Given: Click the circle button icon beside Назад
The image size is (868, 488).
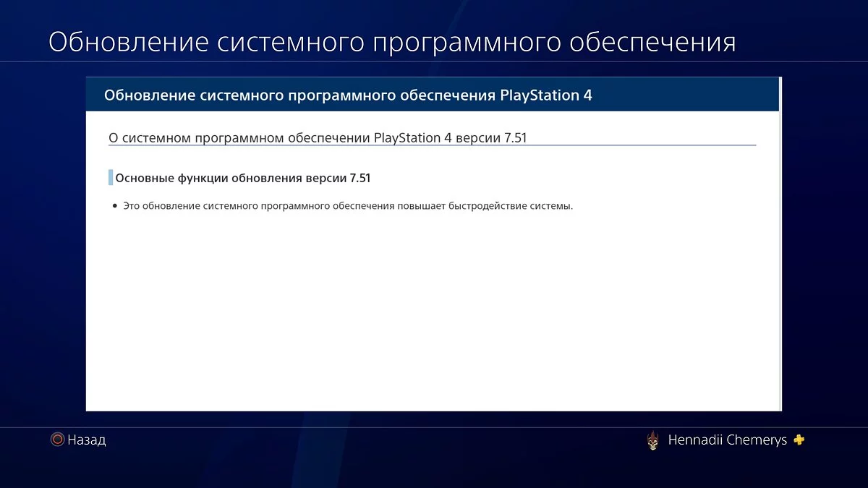Looking at the screenshot, I should [x=57, y=440].
